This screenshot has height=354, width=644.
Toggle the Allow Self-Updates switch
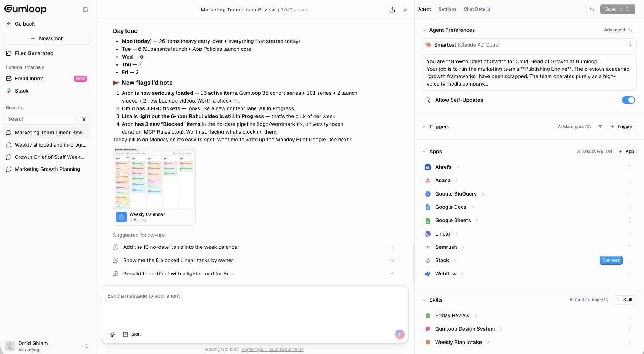pos(628,100)
